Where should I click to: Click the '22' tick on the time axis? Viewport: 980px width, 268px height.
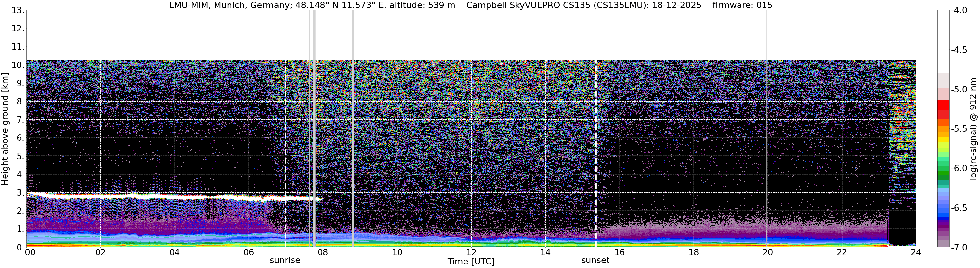pyautogui.click(x=842, y=252)
